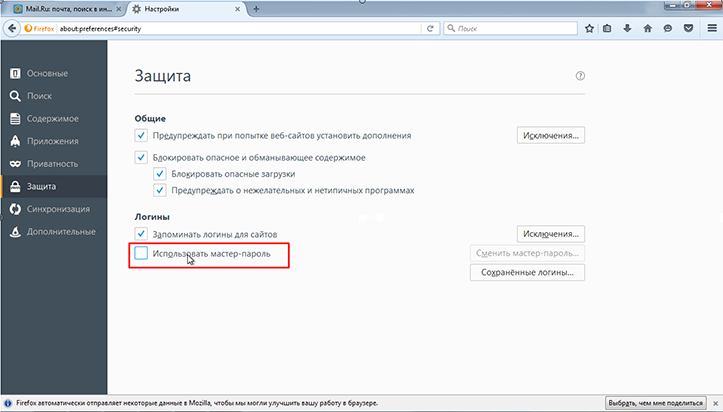Click the 'Поиск' search input field
The height and width of the screenshot is (412, 723).
pos(510,28)
